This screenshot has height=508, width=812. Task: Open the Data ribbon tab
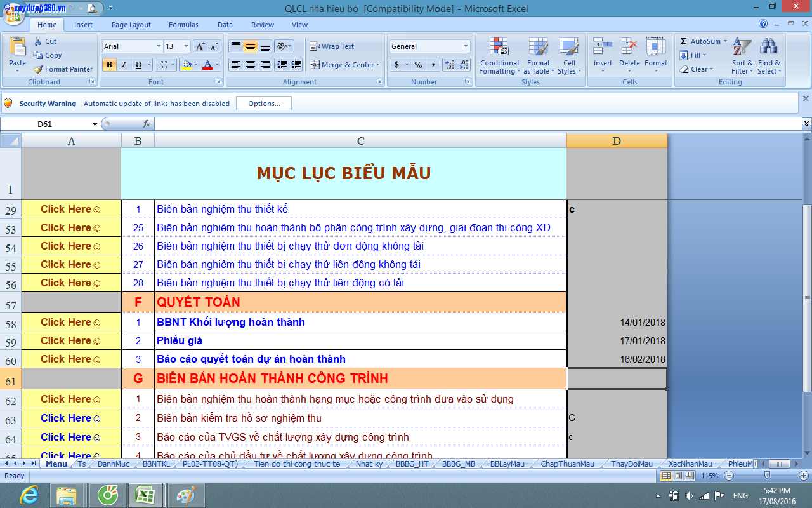coord(225,25)
